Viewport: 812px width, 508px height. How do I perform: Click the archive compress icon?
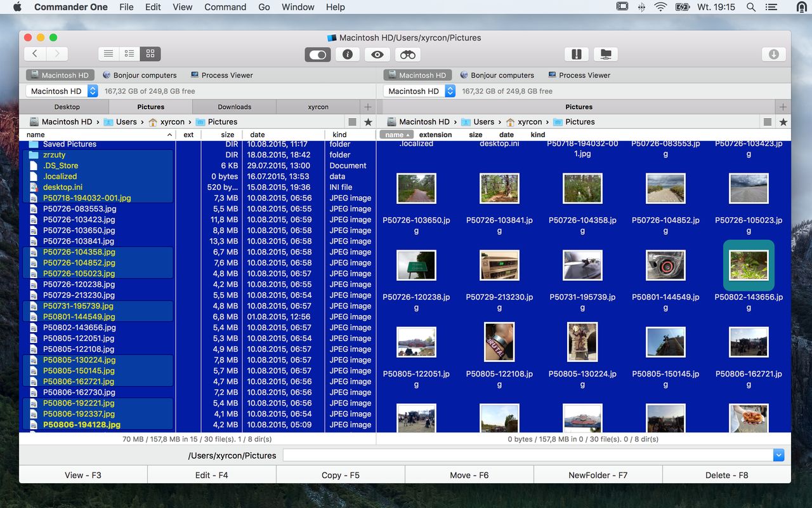[576, 55]
